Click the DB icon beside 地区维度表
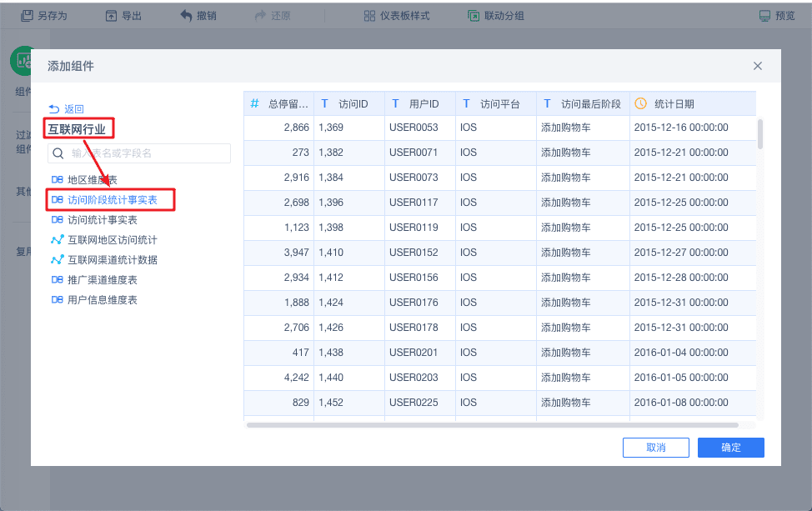Viewport: 812px width, 511px height. tap(58, 180)
